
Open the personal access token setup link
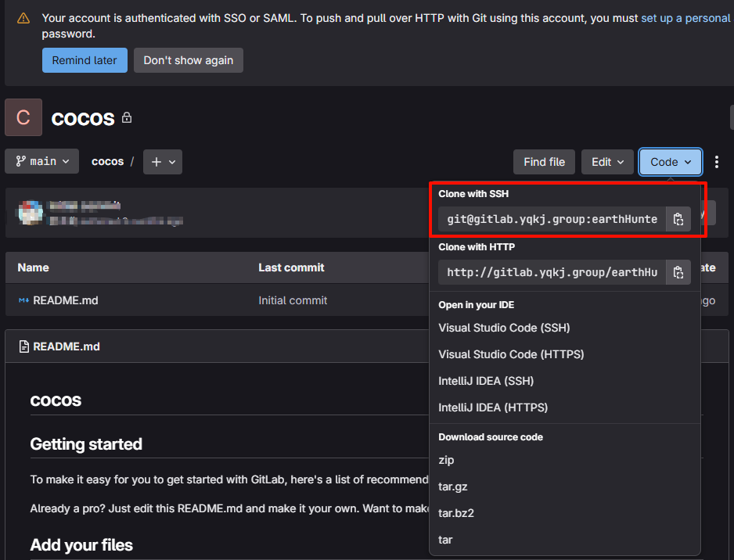click(685, 17)
